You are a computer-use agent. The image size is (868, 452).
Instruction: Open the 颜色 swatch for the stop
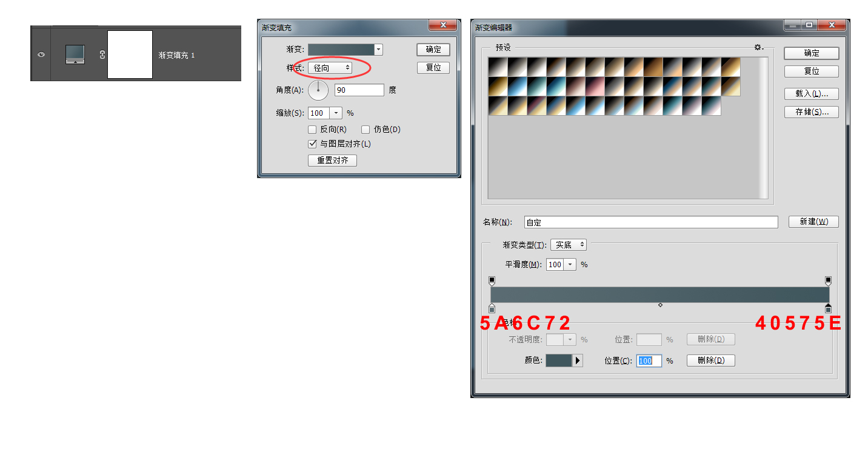point(559,361)
